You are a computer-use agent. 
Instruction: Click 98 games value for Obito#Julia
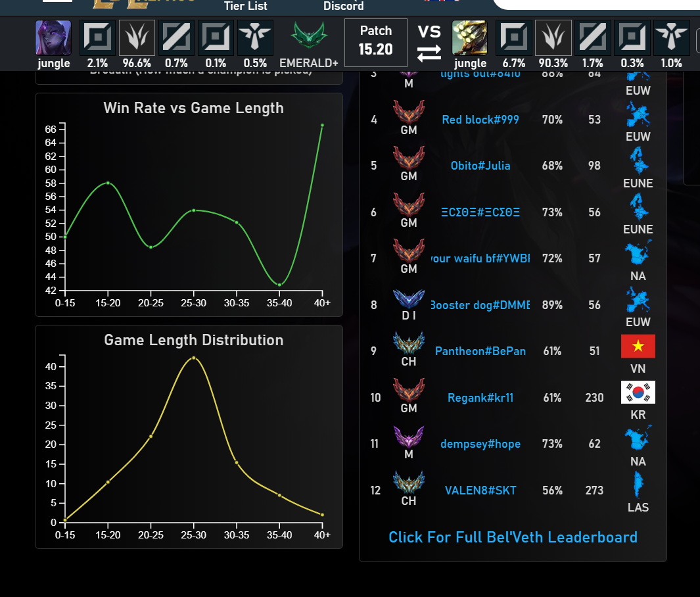(594, 166)
